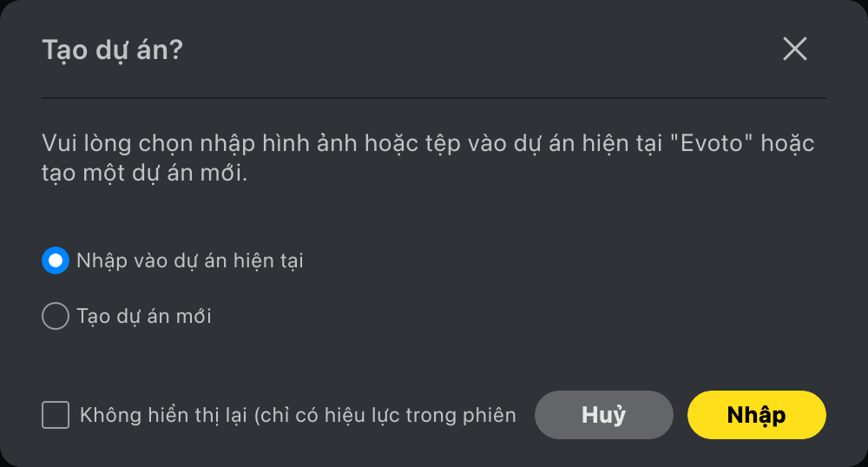Confirm with the yellow "Nhập" button
This screenshot has width=868, height=467.
757,415
